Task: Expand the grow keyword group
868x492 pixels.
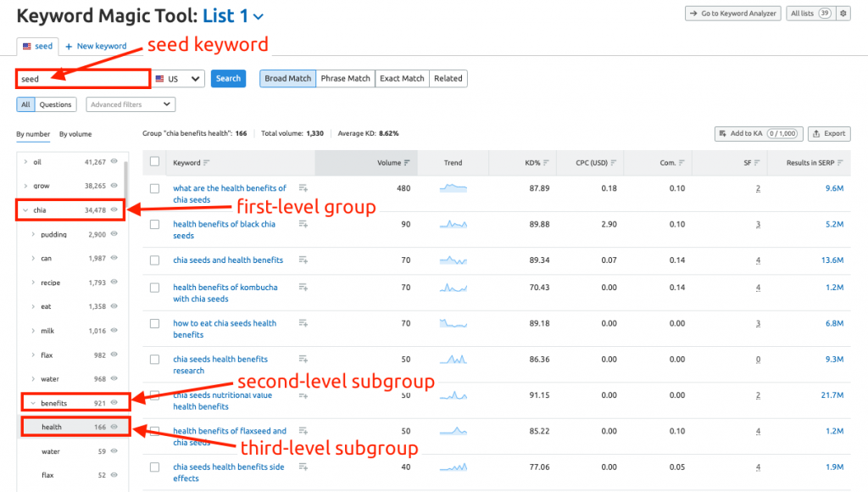Action: click(25, 186)
